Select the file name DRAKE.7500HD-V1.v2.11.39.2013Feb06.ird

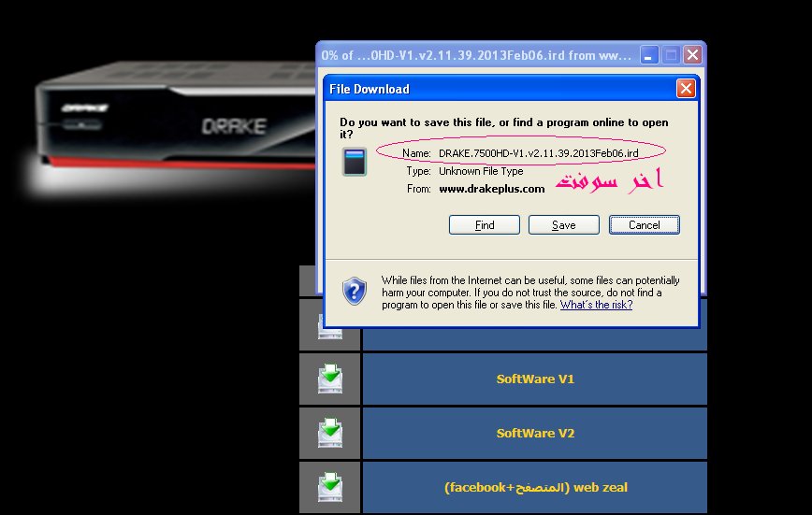[539, 153]
